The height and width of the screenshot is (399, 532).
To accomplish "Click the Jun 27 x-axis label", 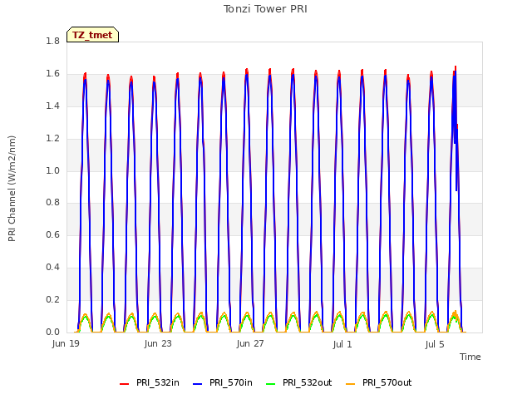I will [x=250, y=344].
